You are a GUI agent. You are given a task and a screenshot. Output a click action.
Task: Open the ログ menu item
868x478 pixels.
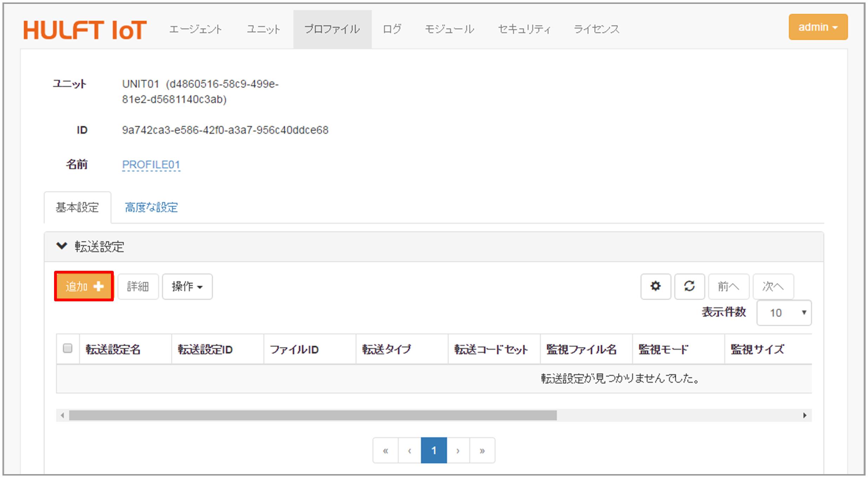point(392,29)
